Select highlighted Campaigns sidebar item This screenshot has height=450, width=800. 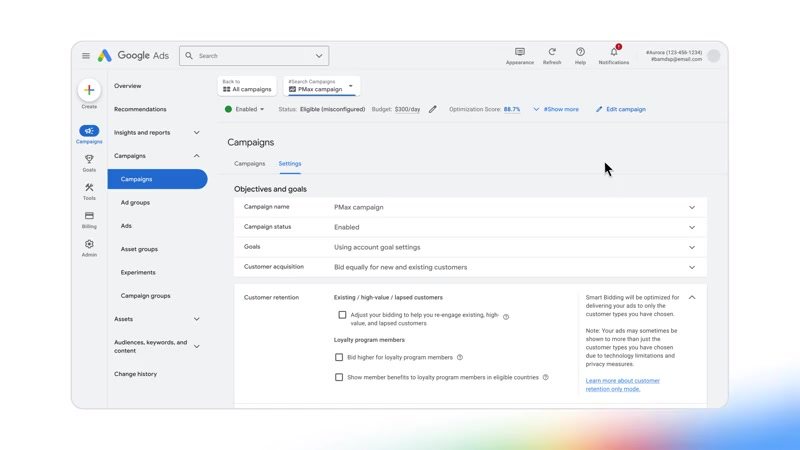[157, 179]
